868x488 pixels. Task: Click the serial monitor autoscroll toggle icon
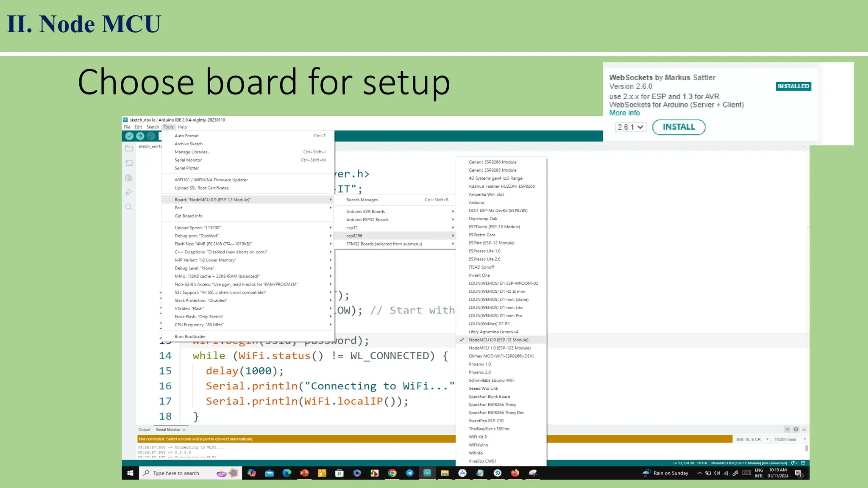(x=787, y=430)
